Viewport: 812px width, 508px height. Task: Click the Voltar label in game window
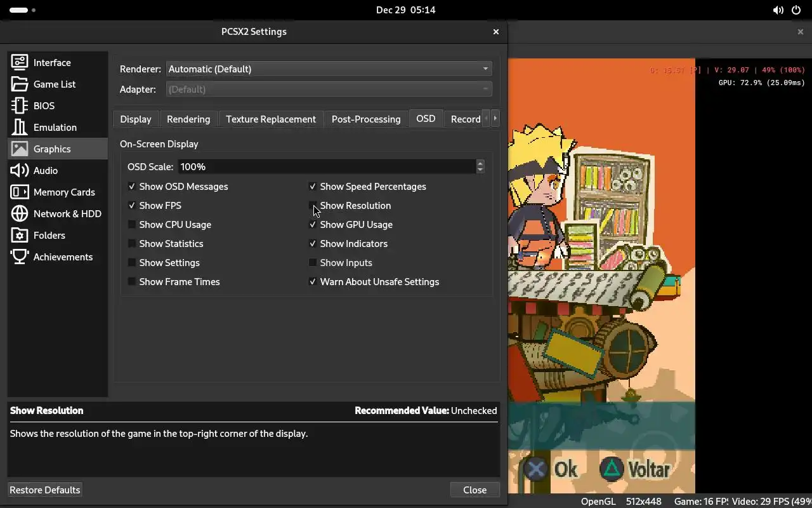[x=648, y=470]
